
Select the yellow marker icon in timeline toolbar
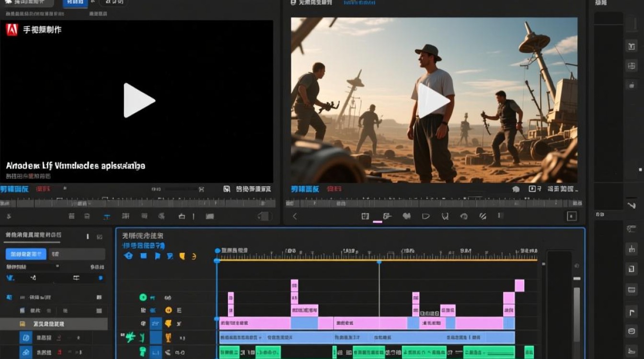click(x=182, y=256)
